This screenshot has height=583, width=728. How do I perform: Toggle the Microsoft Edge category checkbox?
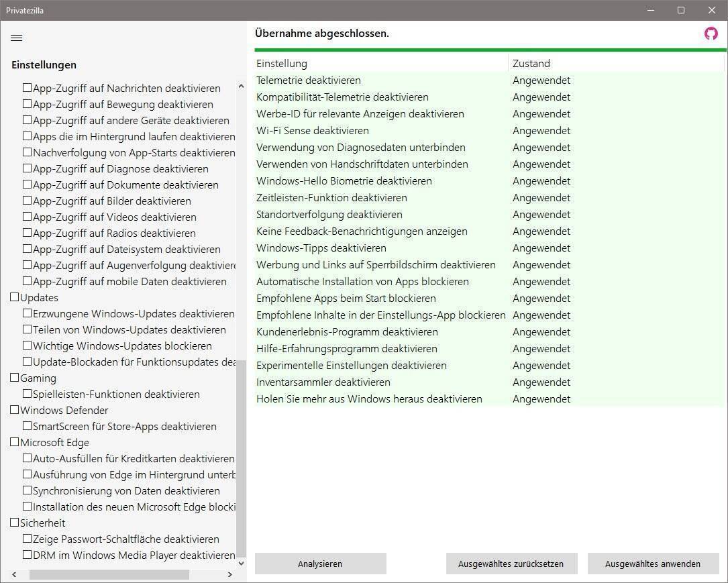[x=15, y=442]
